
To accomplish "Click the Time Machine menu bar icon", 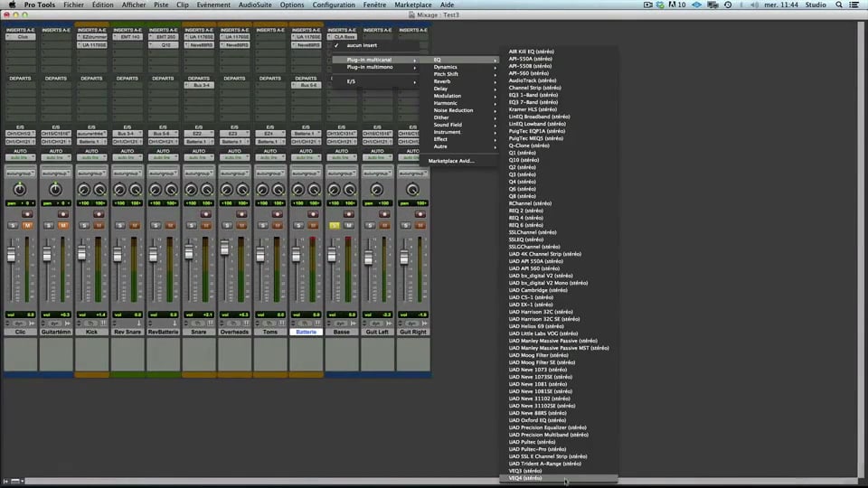I will [x=728, y=5].
